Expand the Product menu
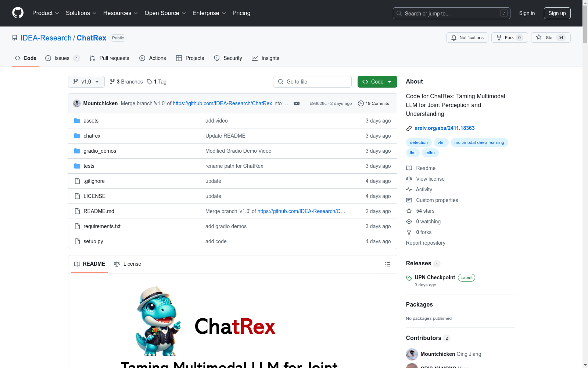Image resolution: width=588 pixels, height=368 pixels. (x=46, y=13)
